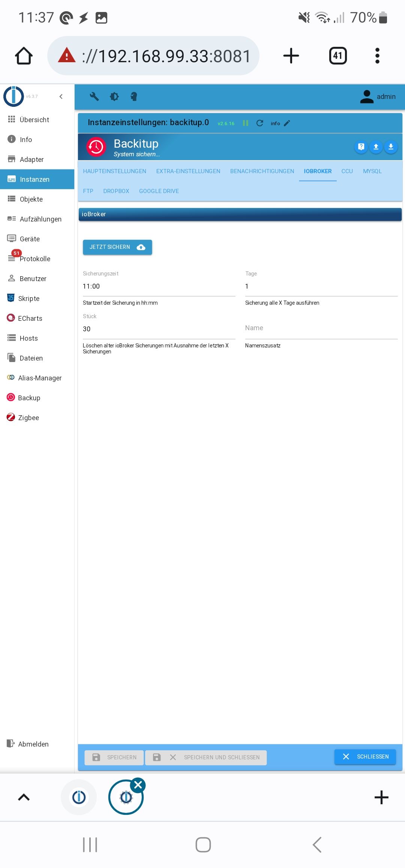Open Backup in the sidebar
Screen dimensions: 405x868
[37, 398]
